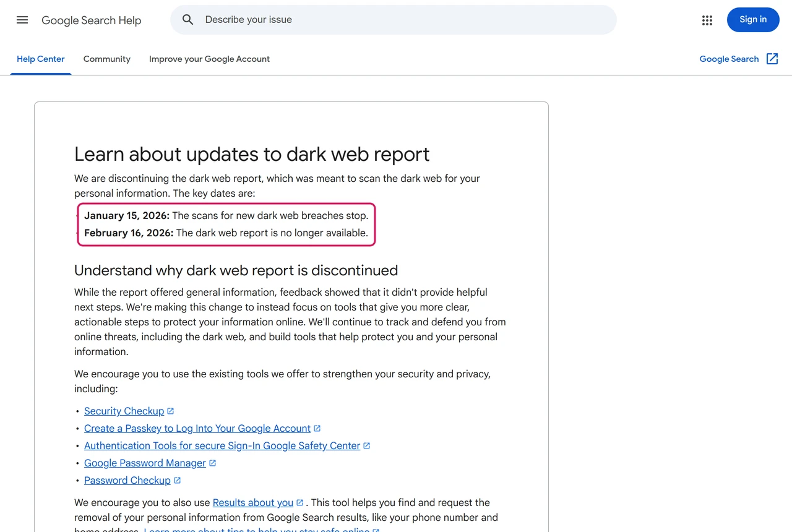Screen dimensions: 792x532
Task: Click external-link icon beside Create a Passkey
Action: click(317, 428)
